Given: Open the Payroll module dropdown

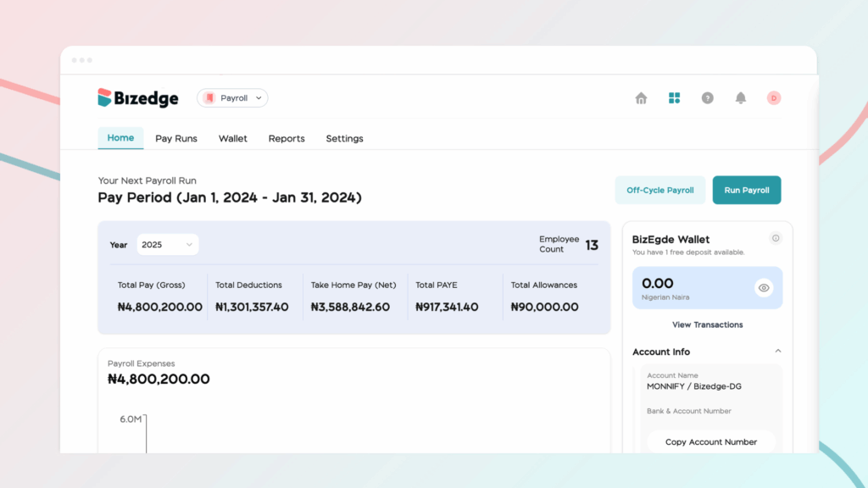Looking at the screenshot, I should pyautogui.click(x=233, y=98).
